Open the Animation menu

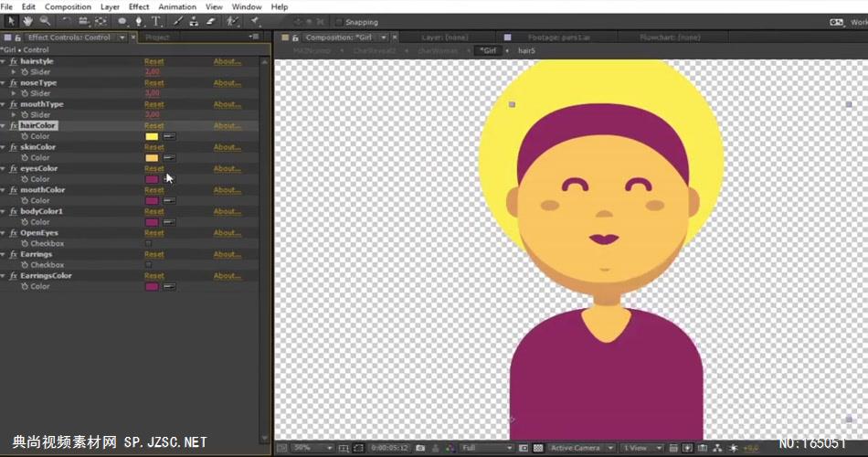(x=176, y=6)
